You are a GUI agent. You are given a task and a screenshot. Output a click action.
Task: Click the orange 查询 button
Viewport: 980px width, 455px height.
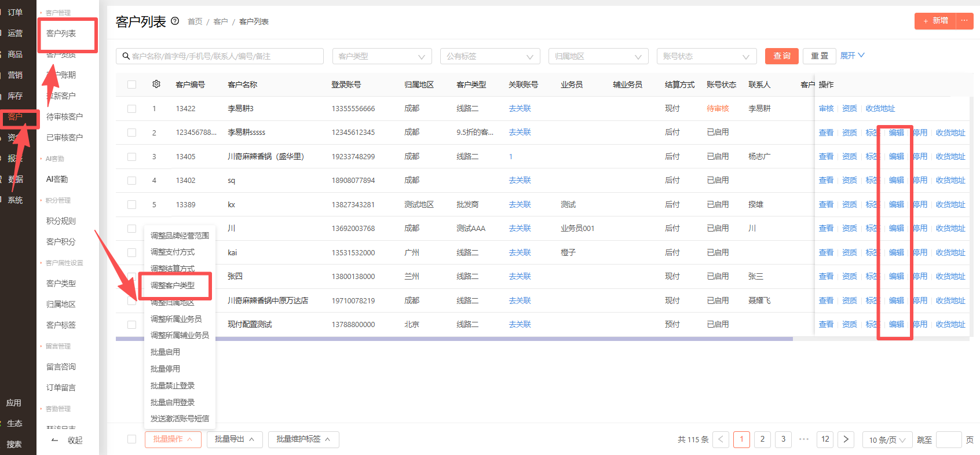click(x=782, y=56)
